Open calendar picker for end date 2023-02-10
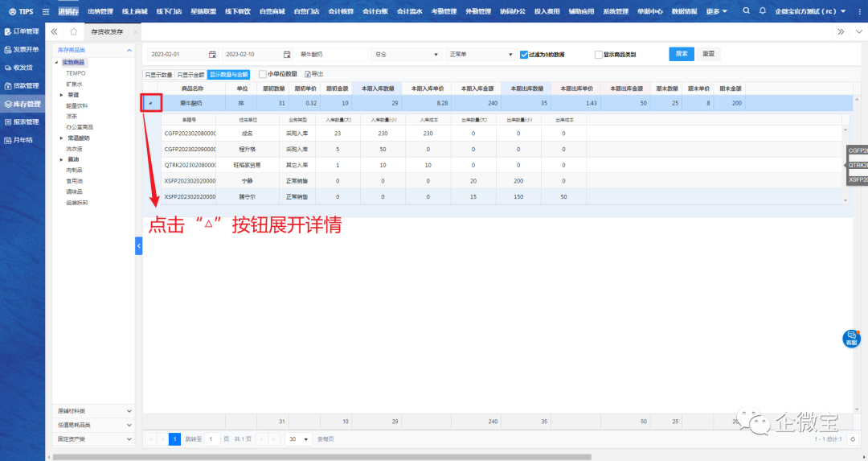868x461 pixels. (x=287, y=55)
